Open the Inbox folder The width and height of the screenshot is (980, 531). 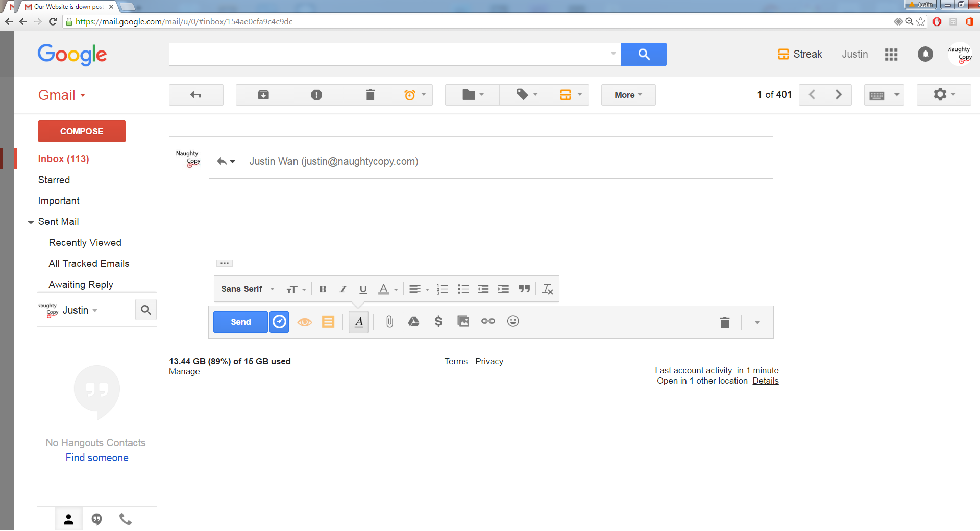pyautogui.click(x=63, y=159)
